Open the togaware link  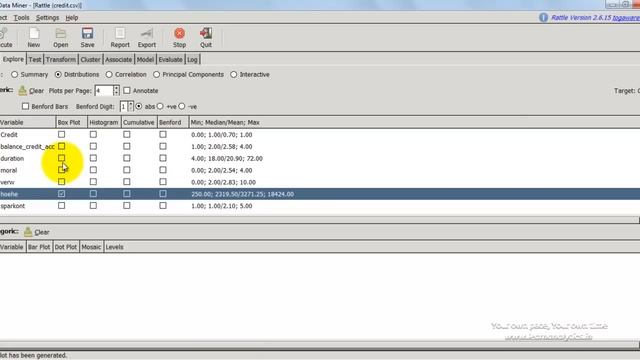pyautogui.click(x=626, y=18)
